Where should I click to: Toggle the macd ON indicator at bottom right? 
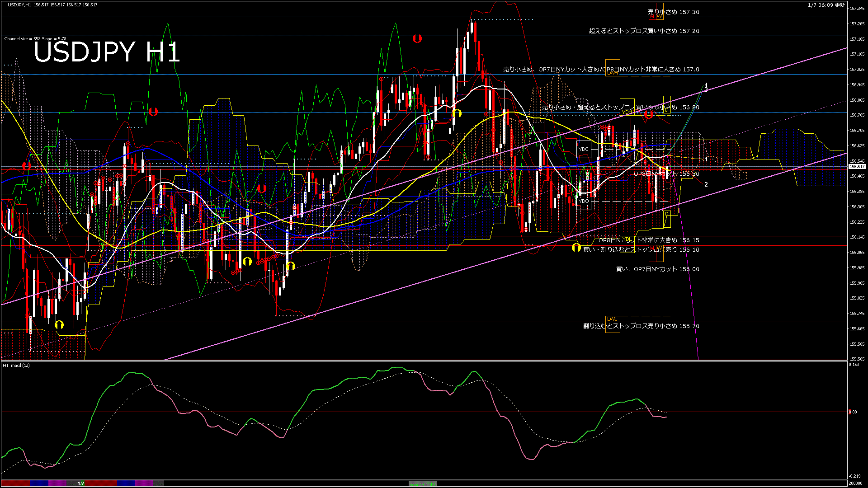tap(423, 484)
